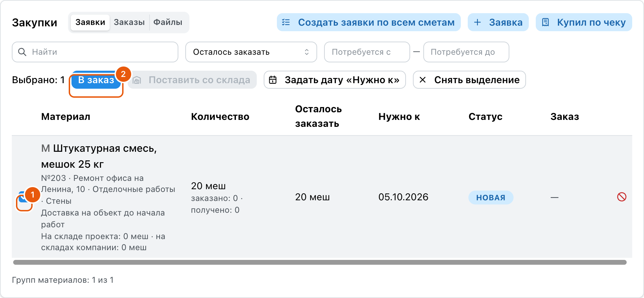This screenshot has height=298, width=644.
Task: Open the Файлы tab
Action: point(168,22)
